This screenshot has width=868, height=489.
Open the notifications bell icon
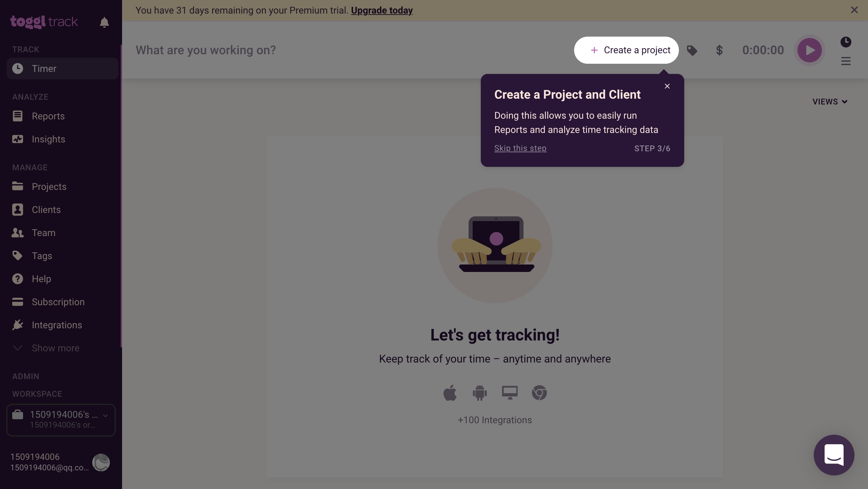coord(104,22)
